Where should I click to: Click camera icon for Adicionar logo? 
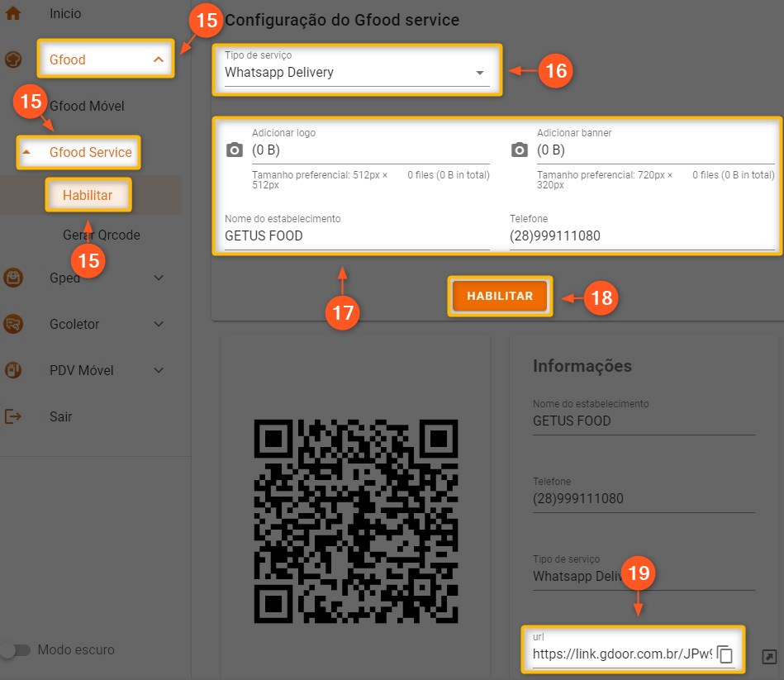(235, 150)
